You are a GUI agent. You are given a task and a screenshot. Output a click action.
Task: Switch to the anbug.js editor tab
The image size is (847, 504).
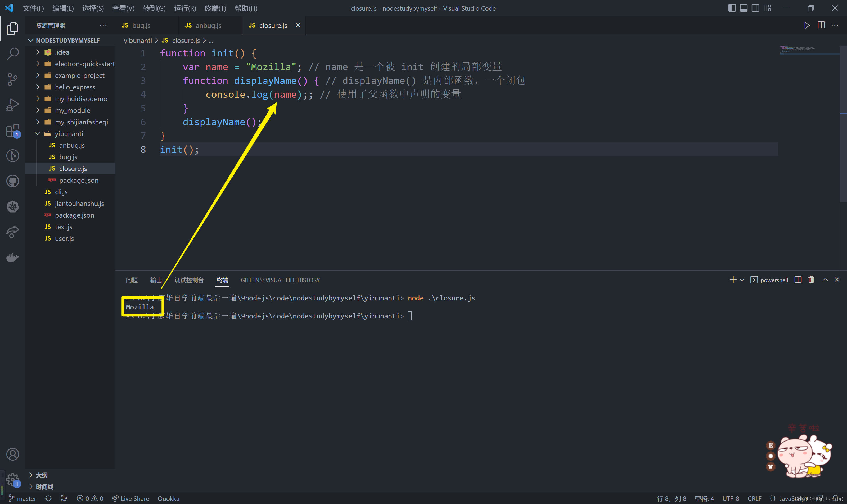[208, 25]
